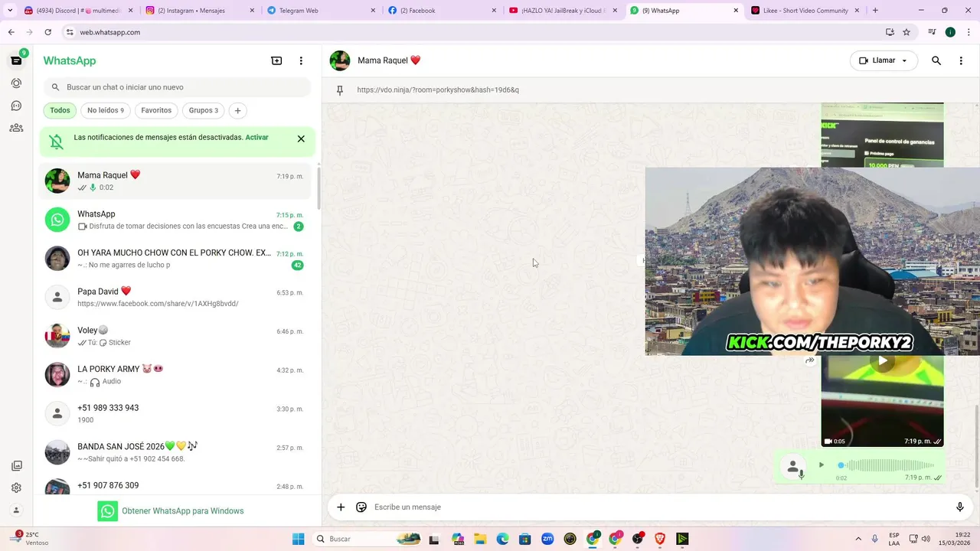Open a new browser tab

[x=875, y=11]
